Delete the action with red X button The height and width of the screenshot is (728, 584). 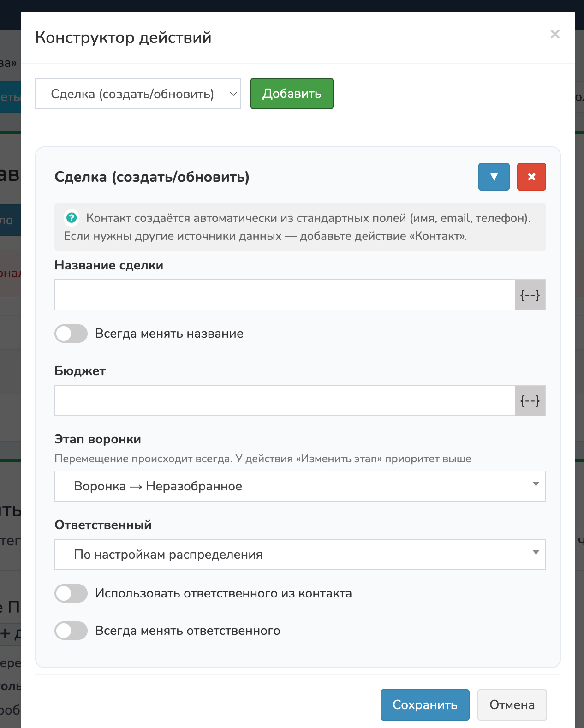tap(531, 177)
